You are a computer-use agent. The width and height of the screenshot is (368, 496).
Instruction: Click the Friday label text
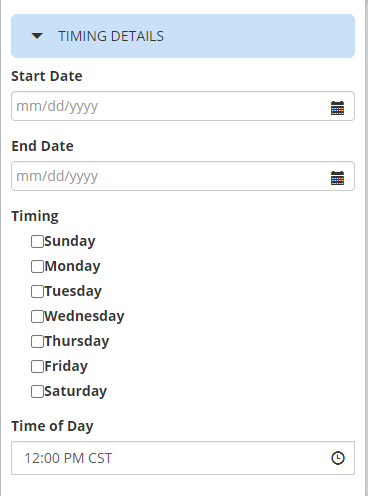[66, 366]
